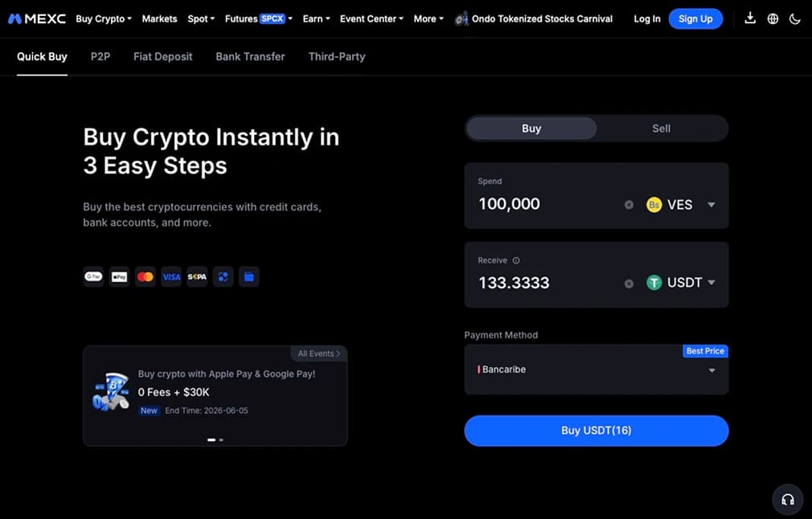The width and height of the screenshot is (812, 519).
Task: Go to Markets page
Action: 159,19
